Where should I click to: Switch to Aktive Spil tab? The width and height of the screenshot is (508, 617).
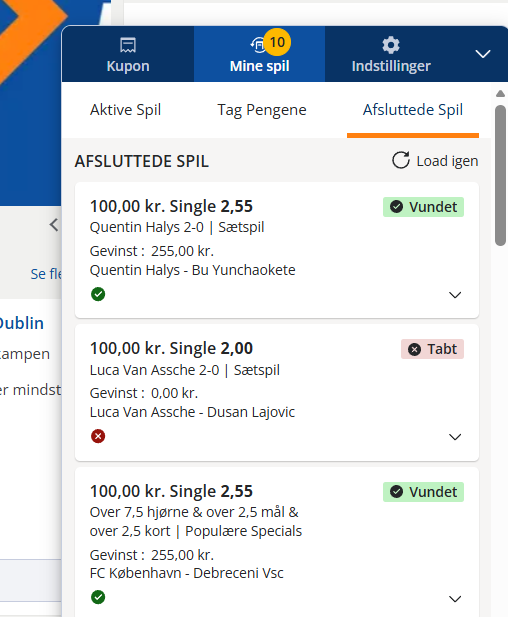[x=126, y=110]
